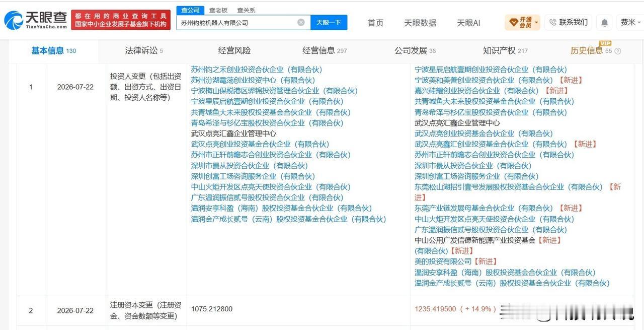Clear the search box text
The height and width of the screenshot is (330, 644).
[x=301, y=22]
